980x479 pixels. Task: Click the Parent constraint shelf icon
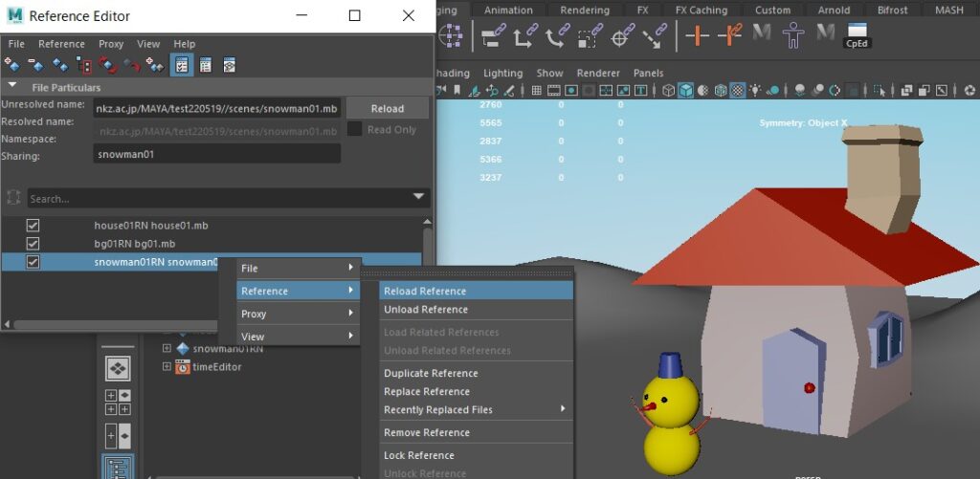pos(493,35)
